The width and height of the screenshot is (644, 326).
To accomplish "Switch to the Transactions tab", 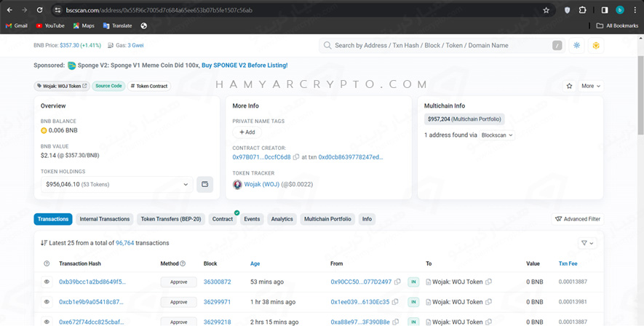I will click(53, 219).
